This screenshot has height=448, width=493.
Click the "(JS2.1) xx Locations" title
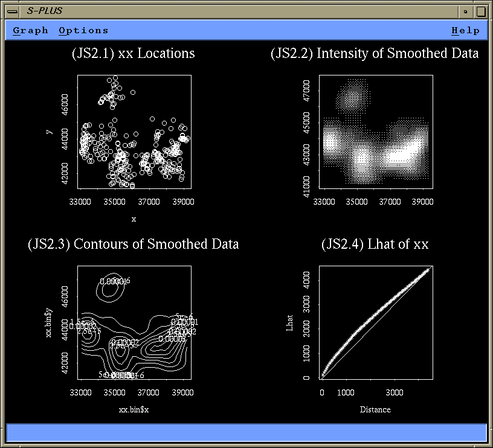click(x=133, y=53)
